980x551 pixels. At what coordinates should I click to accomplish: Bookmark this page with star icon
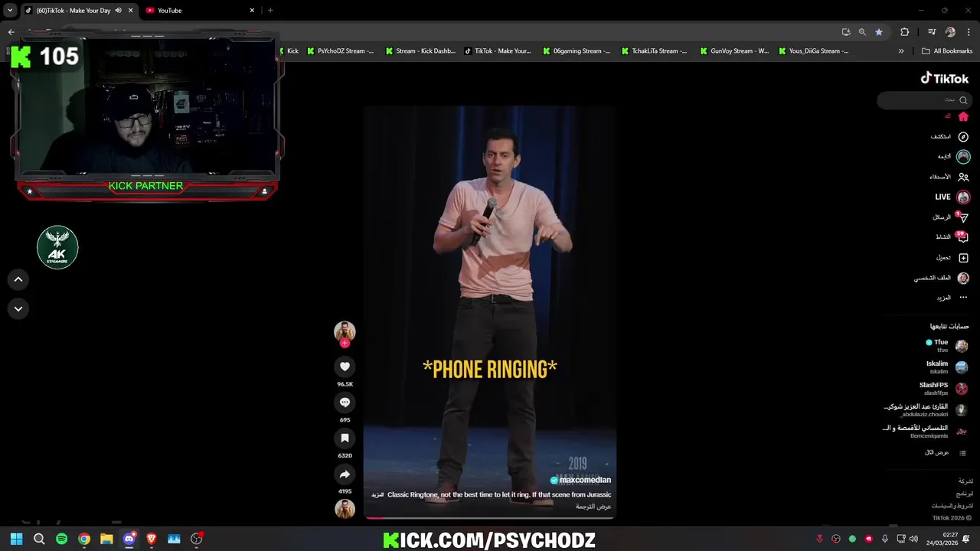coord(879,32)
